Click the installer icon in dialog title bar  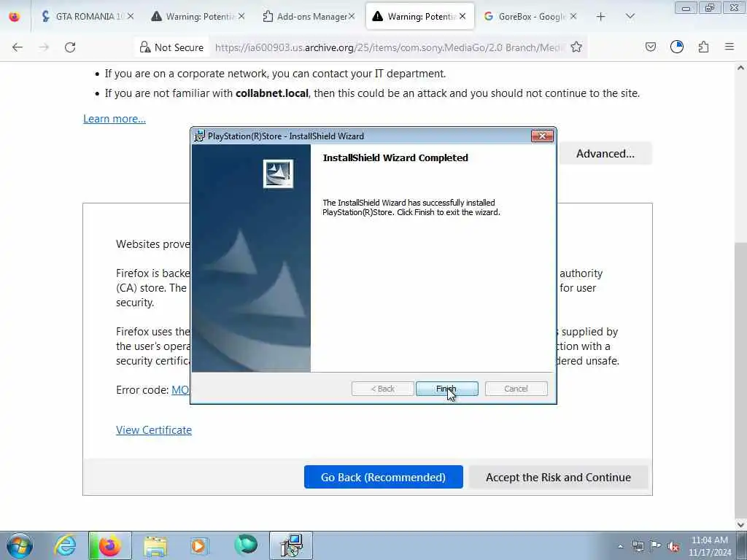199,136
